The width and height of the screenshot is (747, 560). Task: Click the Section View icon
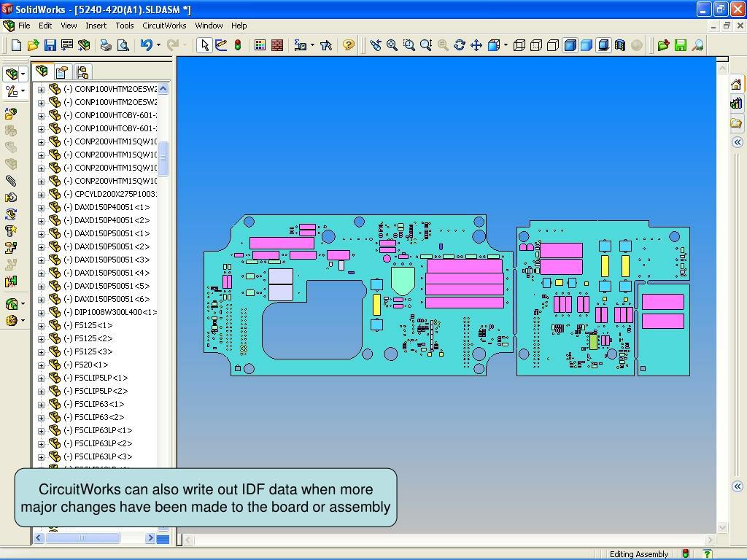pyautogui.click(x=620, y=45)
